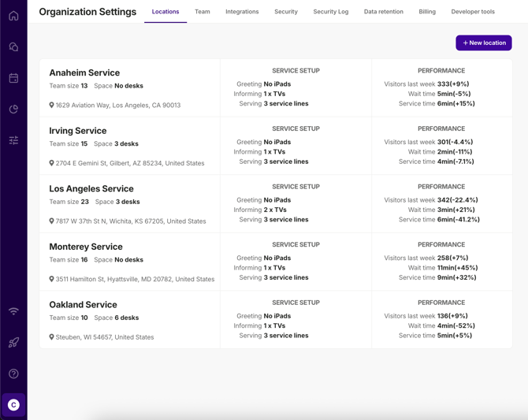Click map pin icon for Irving address
Image resolution: width=528 pixels, height=420 pixels.
pyautogui.click(x=51, y=163)
